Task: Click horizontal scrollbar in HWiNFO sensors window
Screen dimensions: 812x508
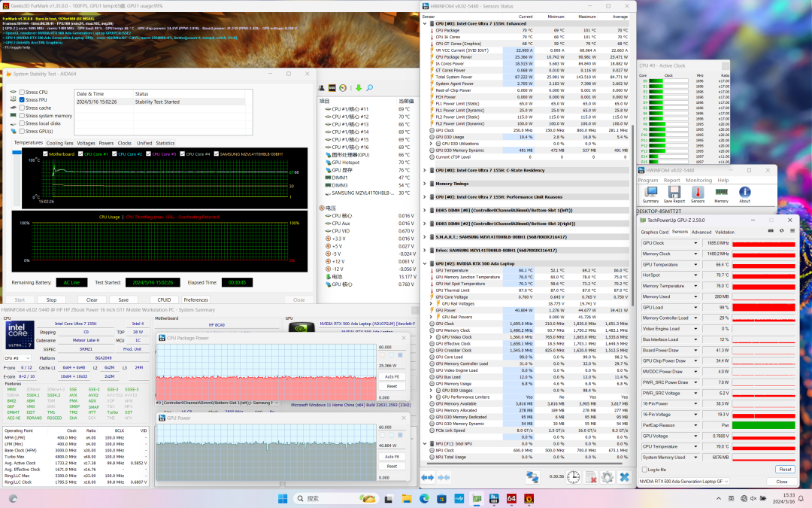Action: pyautogui.click(x=526, y=464)
